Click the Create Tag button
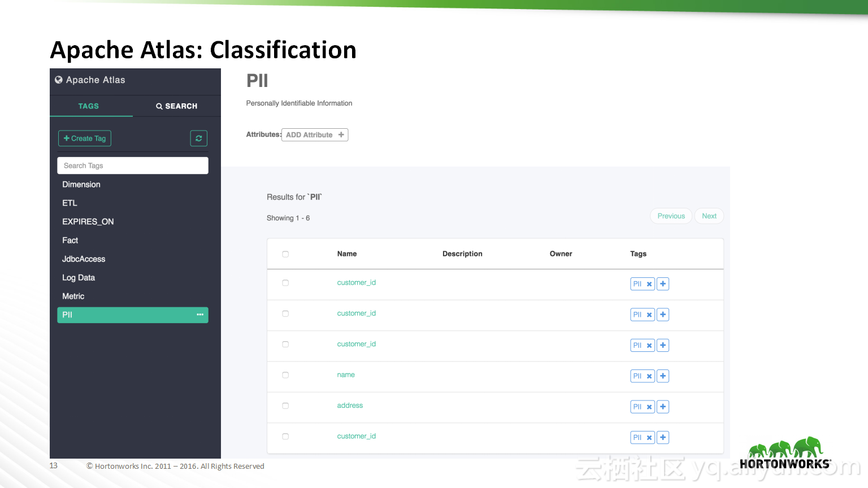868x488 pixels. coord(85,138)
